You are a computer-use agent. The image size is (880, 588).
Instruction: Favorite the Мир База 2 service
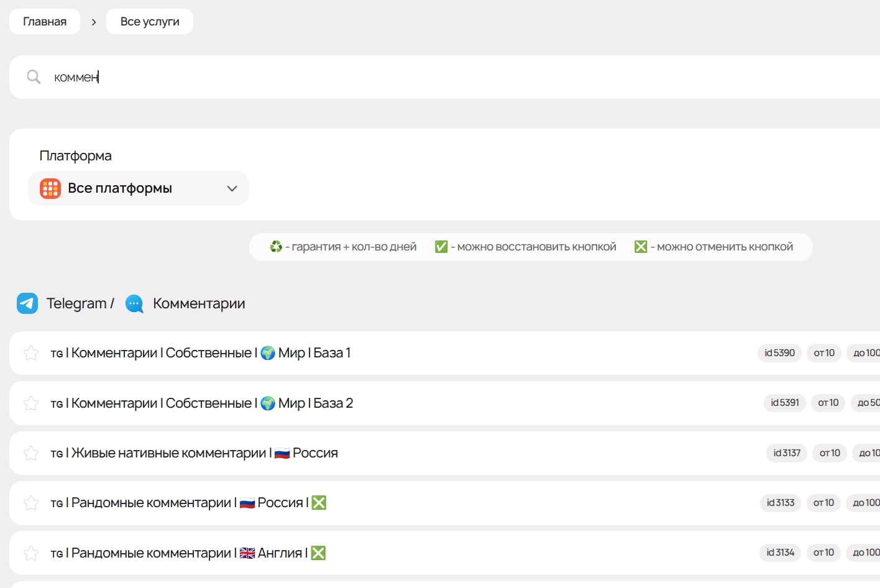[31, 403]
